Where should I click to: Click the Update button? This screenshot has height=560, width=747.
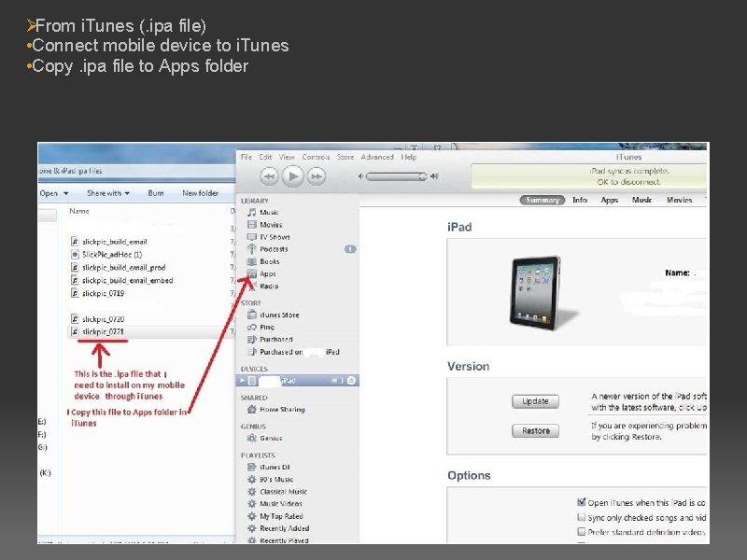click(535, 401)
